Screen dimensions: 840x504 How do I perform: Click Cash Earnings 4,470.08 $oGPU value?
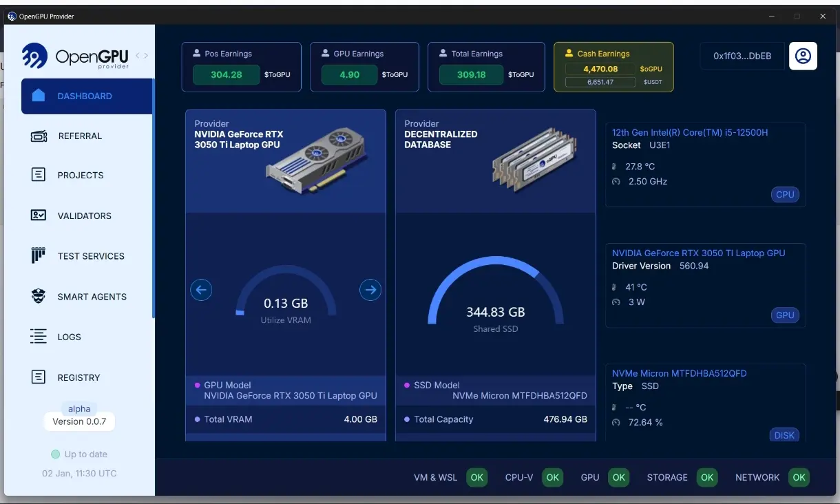click(600, 69)
